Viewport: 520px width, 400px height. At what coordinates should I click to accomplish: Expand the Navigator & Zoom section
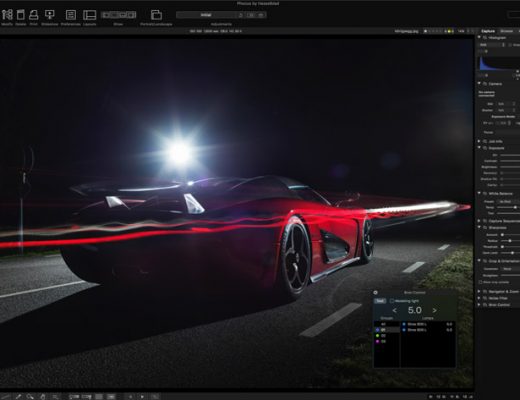click(x=479, y=291)
